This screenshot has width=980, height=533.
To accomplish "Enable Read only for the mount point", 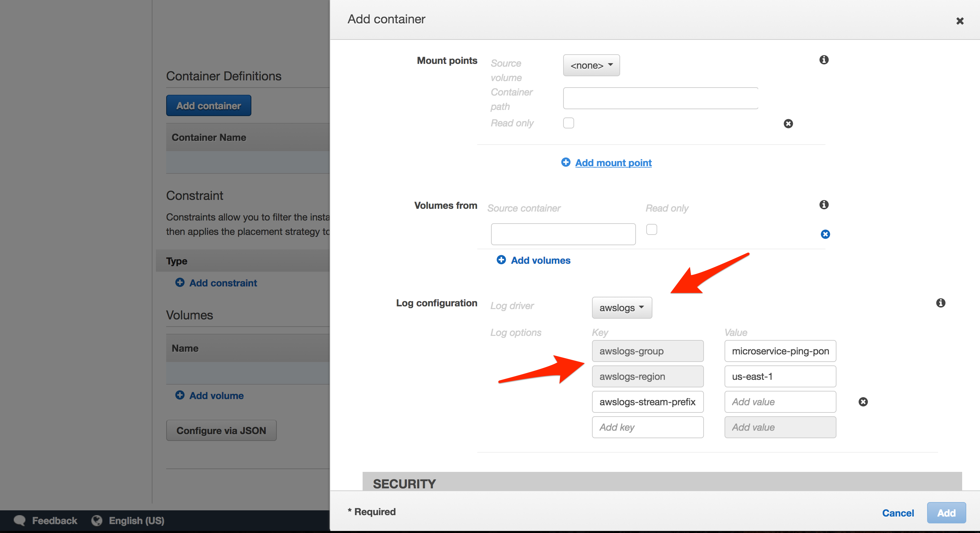I will [x=568, y=123].
